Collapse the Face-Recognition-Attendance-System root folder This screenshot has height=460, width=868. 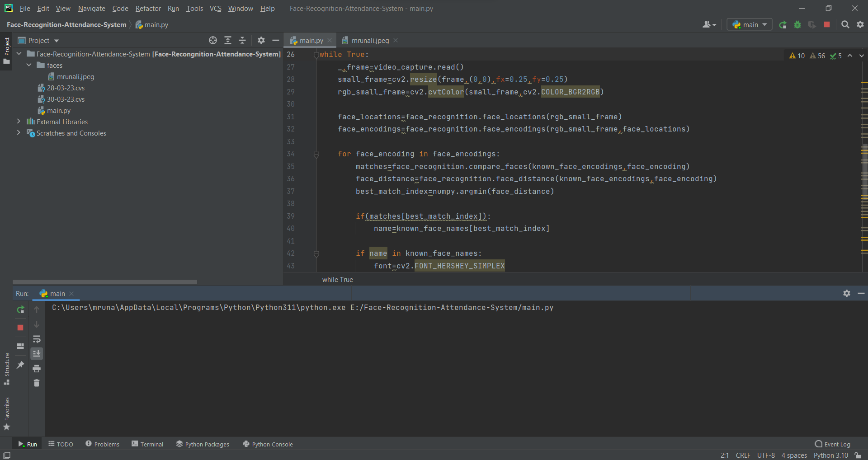point(19,54)
